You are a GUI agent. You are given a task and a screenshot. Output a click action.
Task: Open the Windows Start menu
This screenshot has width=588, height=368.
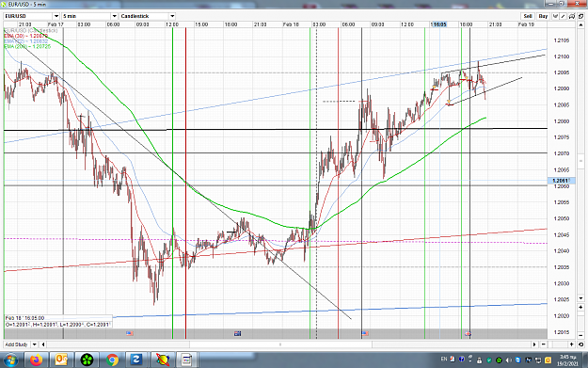(x=10, y=360)
